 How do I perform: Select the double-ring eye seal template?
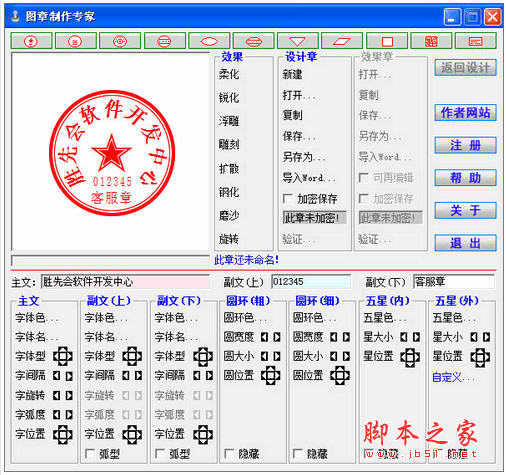pyautogui.click(x=120, y=41)
